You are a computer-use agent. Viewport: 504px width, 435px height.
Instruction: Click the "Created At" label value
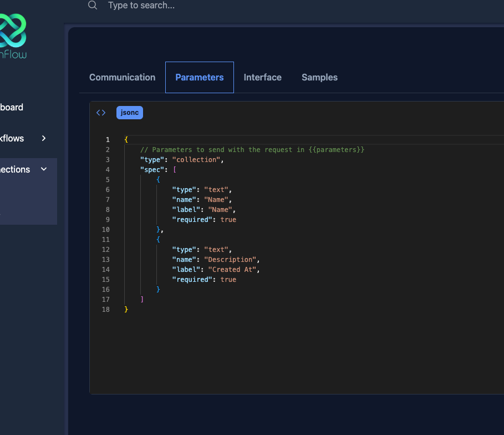click(x=233, y=270)
